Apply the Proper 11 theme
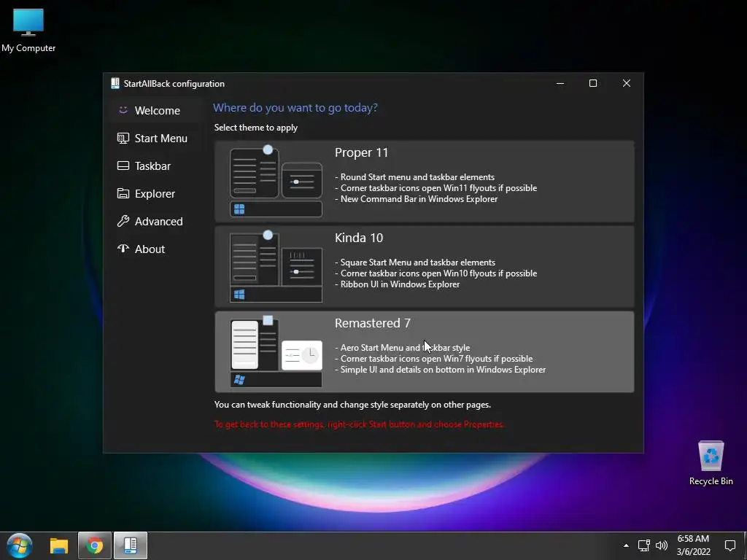 coord(424,182)
